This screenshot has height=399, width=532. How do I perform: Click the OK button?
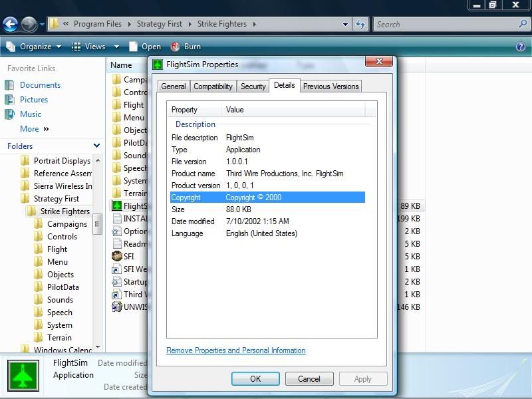[255, 378]
